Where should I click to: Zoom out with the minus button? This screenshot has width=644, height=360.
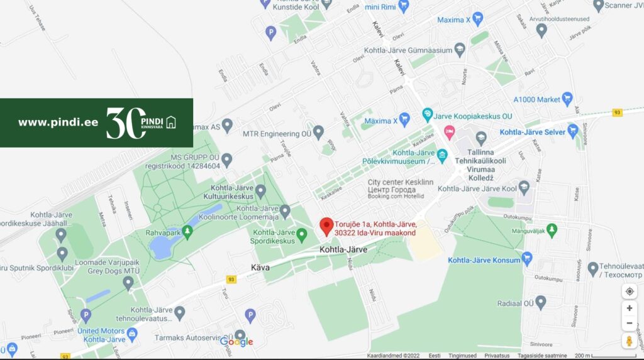pos(629,323)
